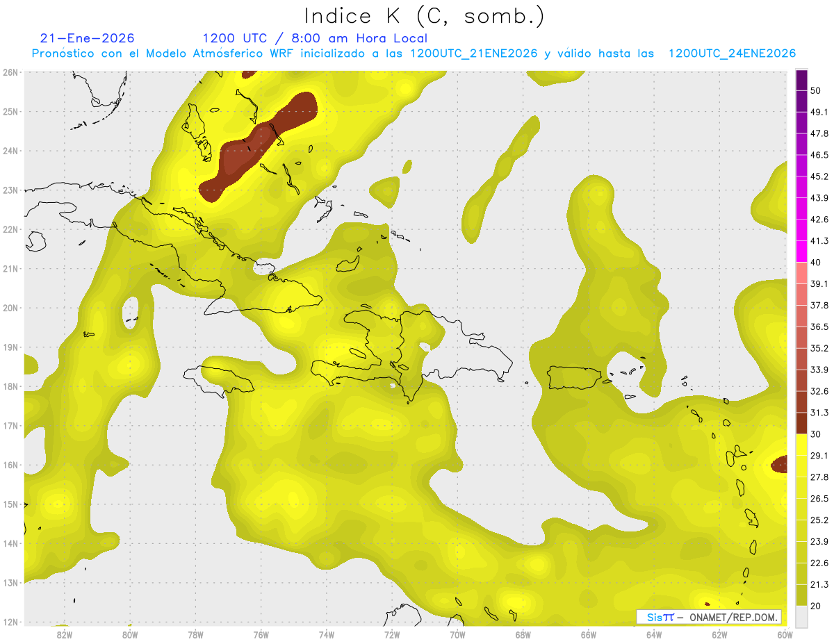Viewport: 834px width, 644px height.
Task: Click the '20N' latitude label
Action: coord(10,308)
